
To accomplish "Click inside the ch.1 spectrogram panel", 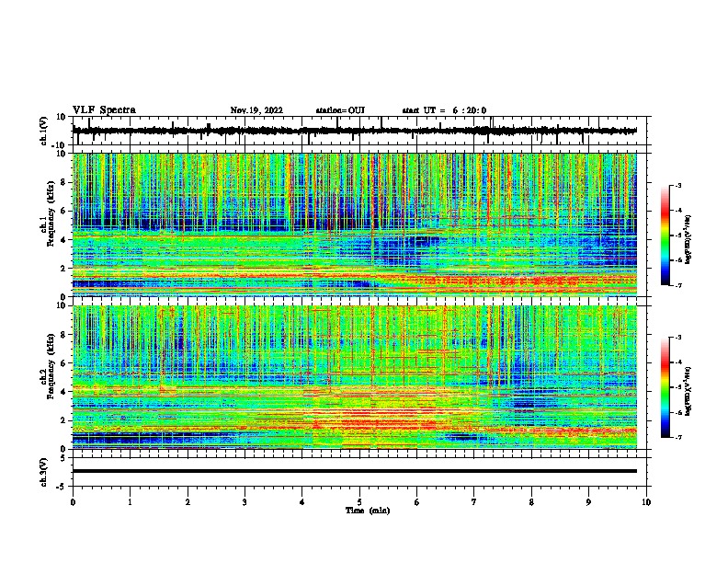I will click(355, 224).
